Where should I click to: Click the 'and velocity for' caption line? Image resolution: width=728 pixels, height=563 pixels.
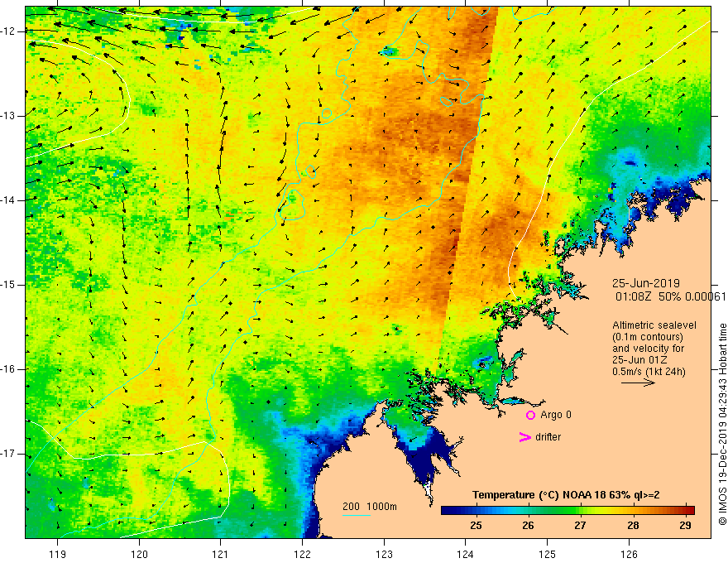tap(648, 349)
